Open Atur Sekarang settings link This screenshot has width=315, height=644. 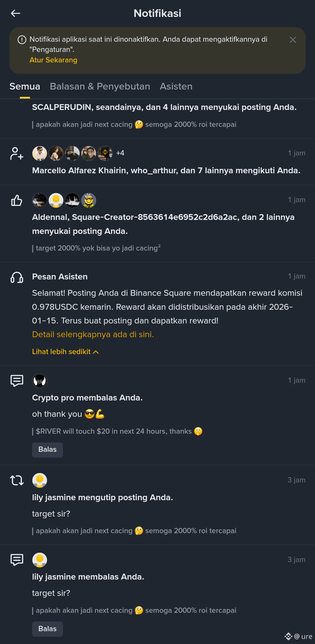[x=53, y=60]
